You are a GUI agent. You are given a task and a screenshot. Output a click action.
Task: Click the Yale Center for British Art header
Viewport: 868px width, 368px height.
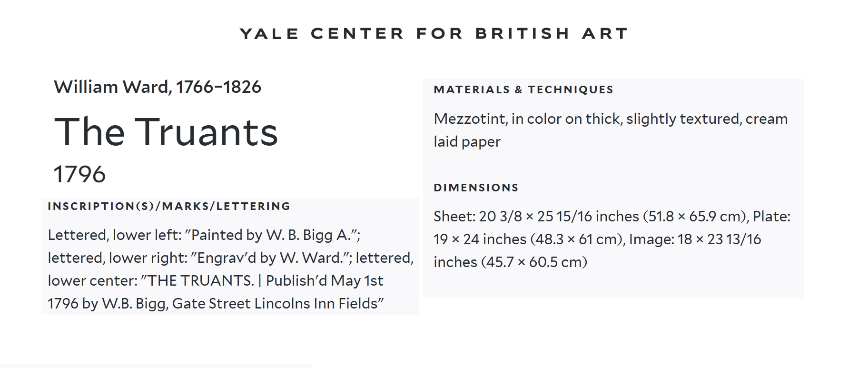click(434, 34)
